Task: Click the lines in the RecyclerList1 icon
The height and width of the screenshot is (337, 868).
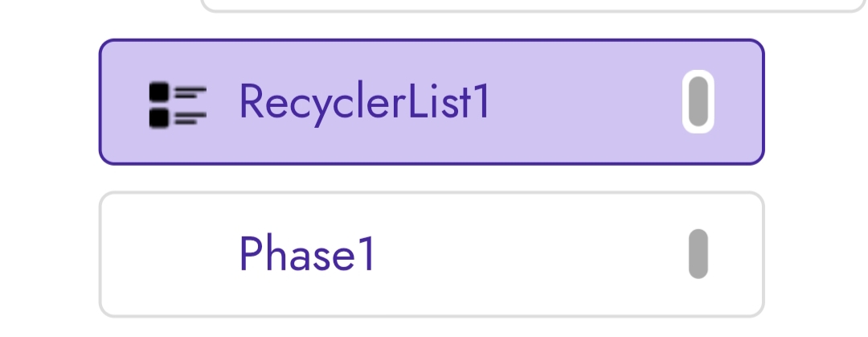Action: click(x=190, y=105)
